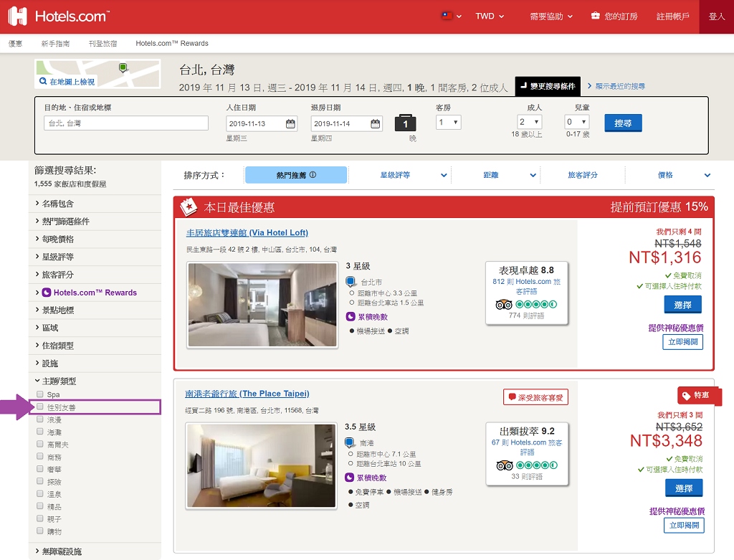Click the Hotels.com logo icon
Screen dimensions: 734x560
(17, 16)
